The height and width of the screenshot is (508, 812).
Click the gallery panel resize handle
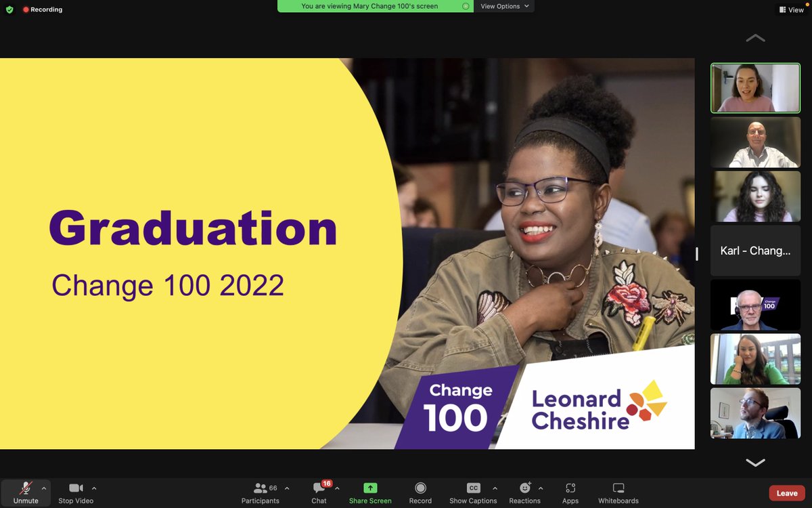(x=697, y=254)
